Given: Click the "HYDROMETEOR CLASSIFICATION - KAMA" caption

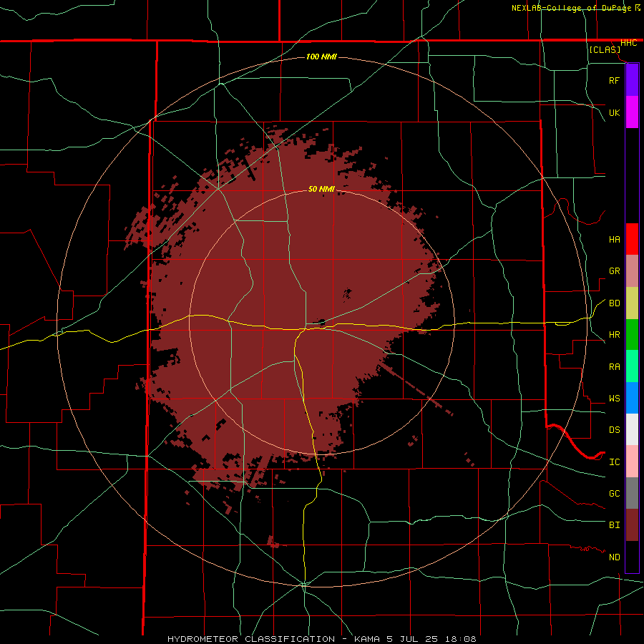Looking at the screenshot, I should [x=273, y=639].
